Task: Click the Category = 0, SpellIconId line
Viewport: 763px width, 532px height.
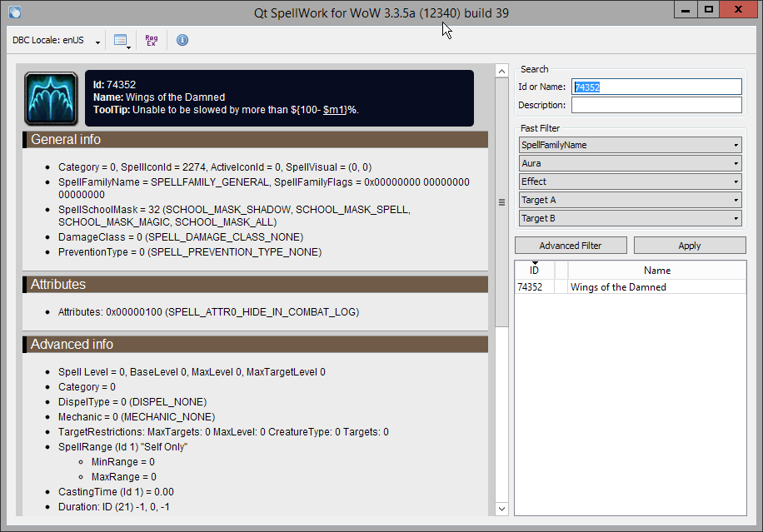Action: [x=215, y=167]
